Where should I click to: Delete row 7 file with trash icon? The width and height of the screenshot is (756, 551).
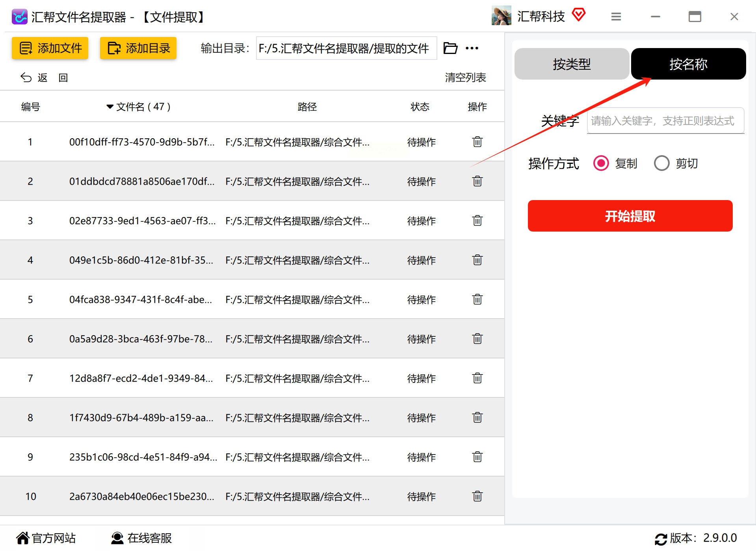point(477,378)
